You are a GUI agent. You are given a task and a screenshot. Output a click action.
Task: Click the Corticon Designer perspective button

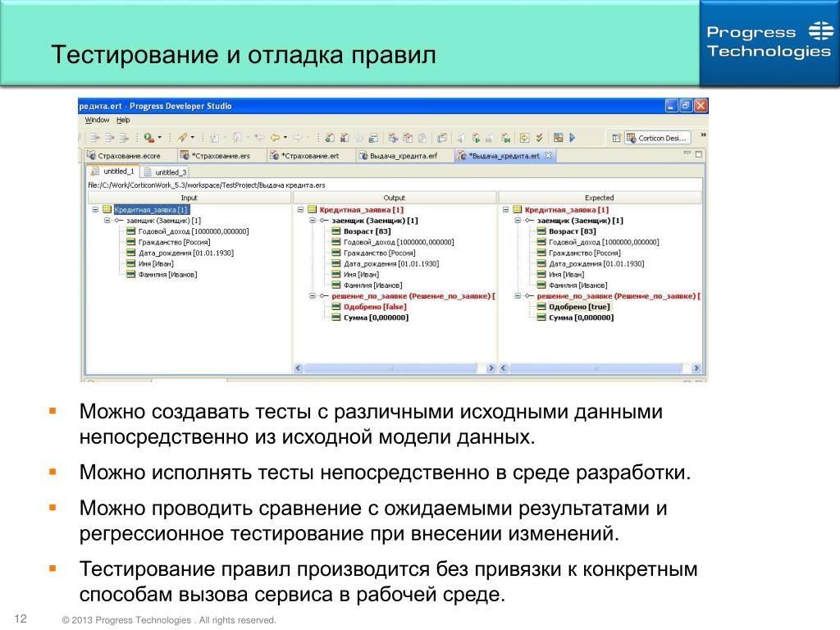(x=657, y=138)
